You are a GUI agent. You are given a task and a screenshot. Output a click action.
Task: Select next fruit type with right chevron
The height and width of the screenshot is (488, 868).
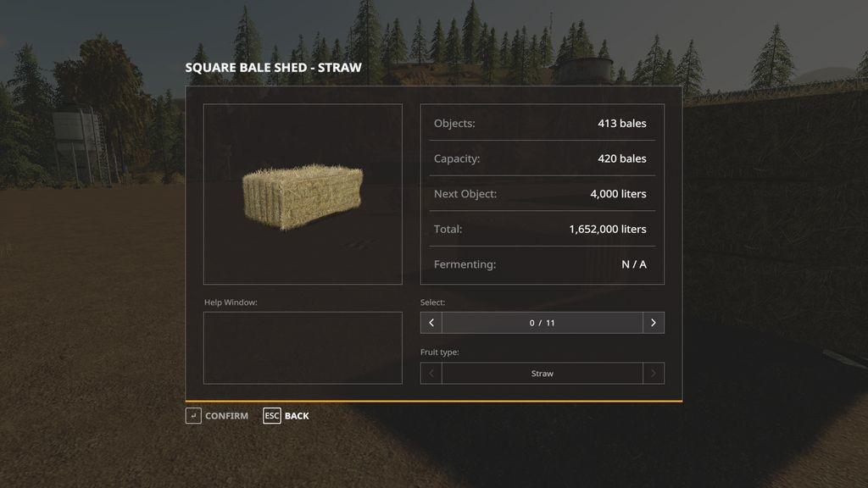[653, 374]
